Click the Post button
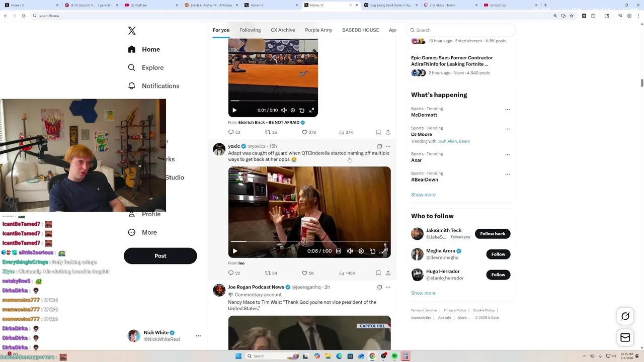This screenshot has width=644, height=362. coord(160,256)
